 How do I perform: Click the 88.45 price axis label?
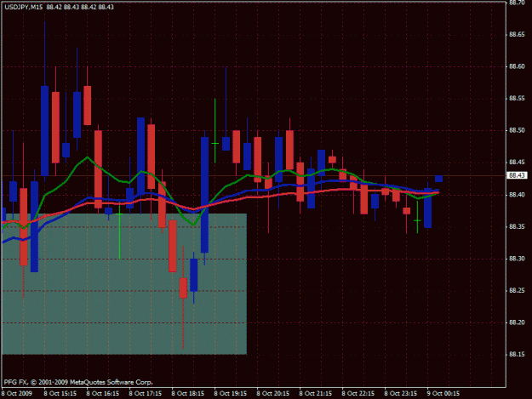[x=517, y=162]
